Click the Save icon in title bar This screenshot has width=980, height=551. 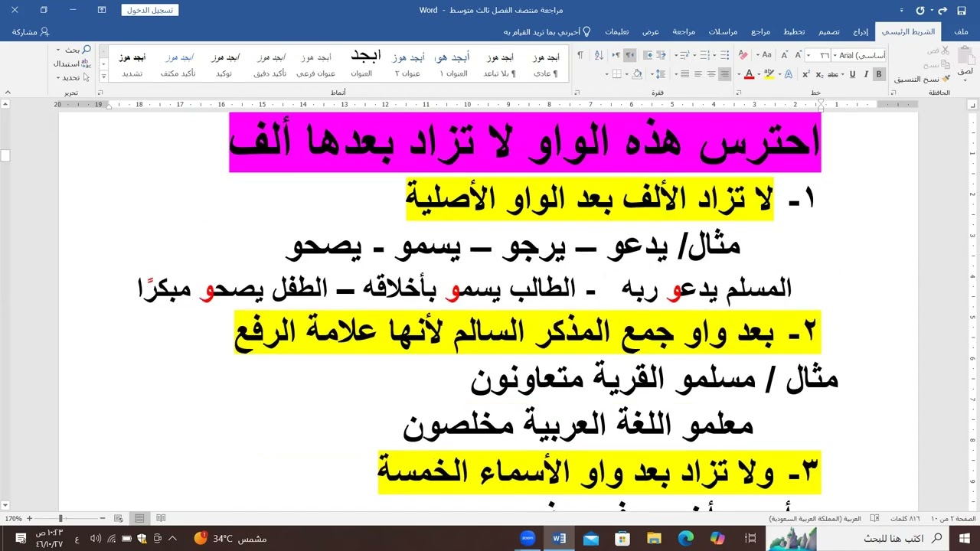pos(963,10)
